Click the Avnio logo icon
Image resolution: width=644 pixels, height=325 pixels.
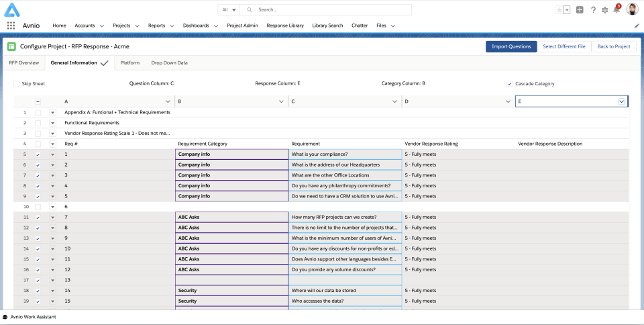(x=12, y=10)
